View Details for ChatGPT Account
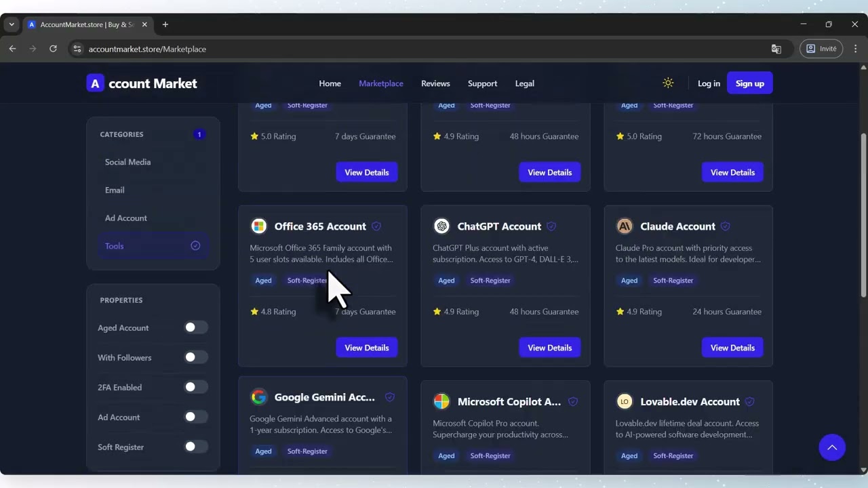This screenshot has height=488, width=868. click(550, 348)
